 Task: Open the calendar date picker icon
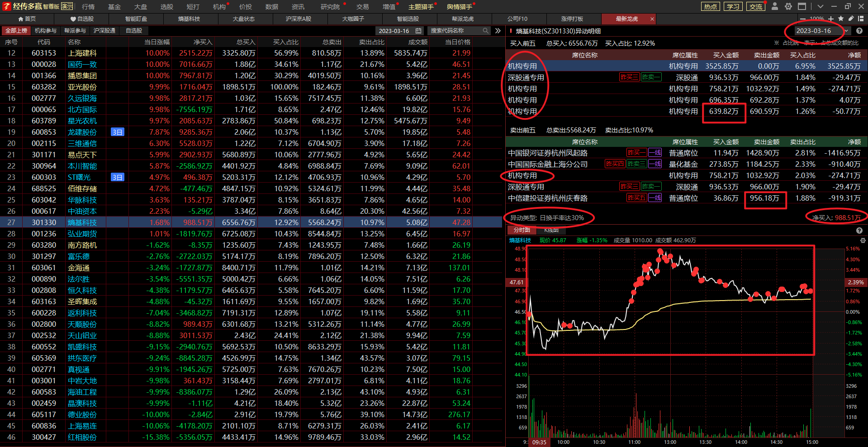tap(418, 31)
